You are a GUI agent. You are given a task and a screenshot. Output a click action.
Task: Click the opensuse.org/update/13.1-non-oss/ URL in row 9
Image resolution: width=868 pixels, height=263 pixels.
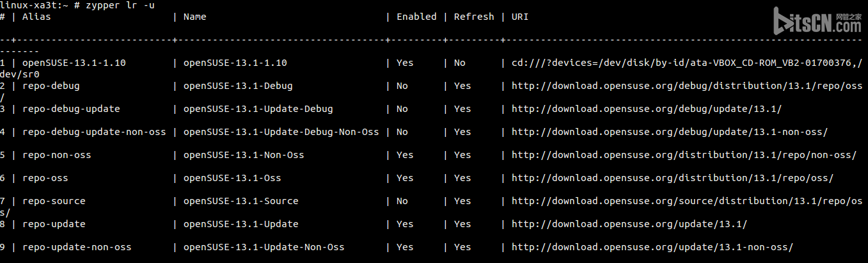652,247
